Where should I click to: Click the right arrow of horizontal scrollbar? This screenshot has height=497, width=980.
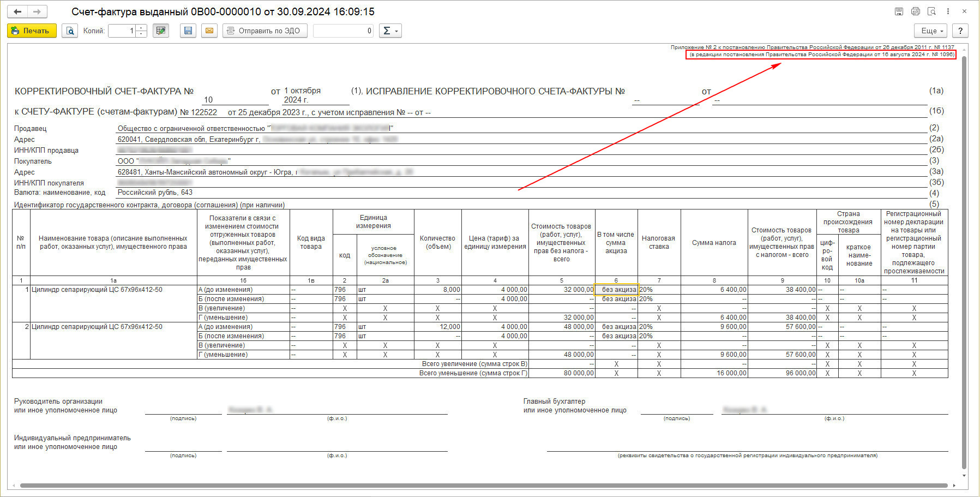click(954, 486)
